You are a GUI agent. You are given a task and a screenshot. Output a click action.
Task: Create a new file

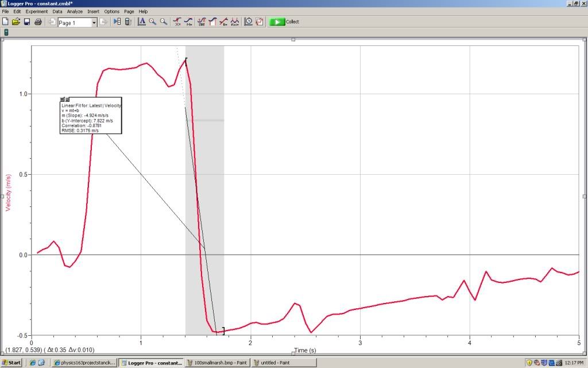tap(6, 21)
